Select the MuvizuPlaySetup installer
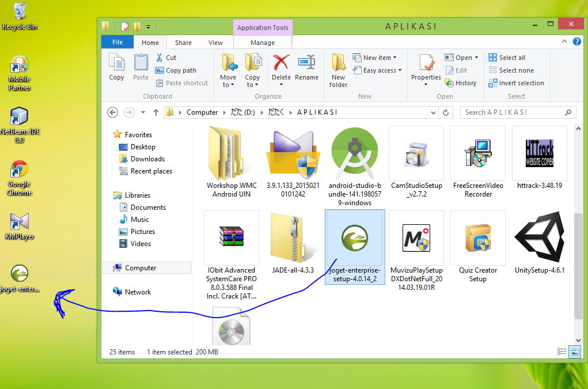Image resolution: width=588 pixels, height=389 pixels. click(x=416, y=251)
